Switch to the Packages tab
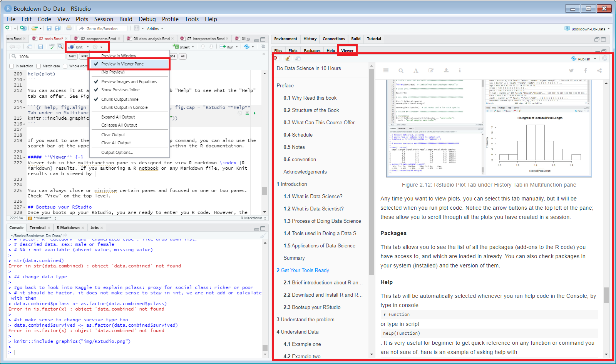The image size is (616, 364). (x=312, y=50)
